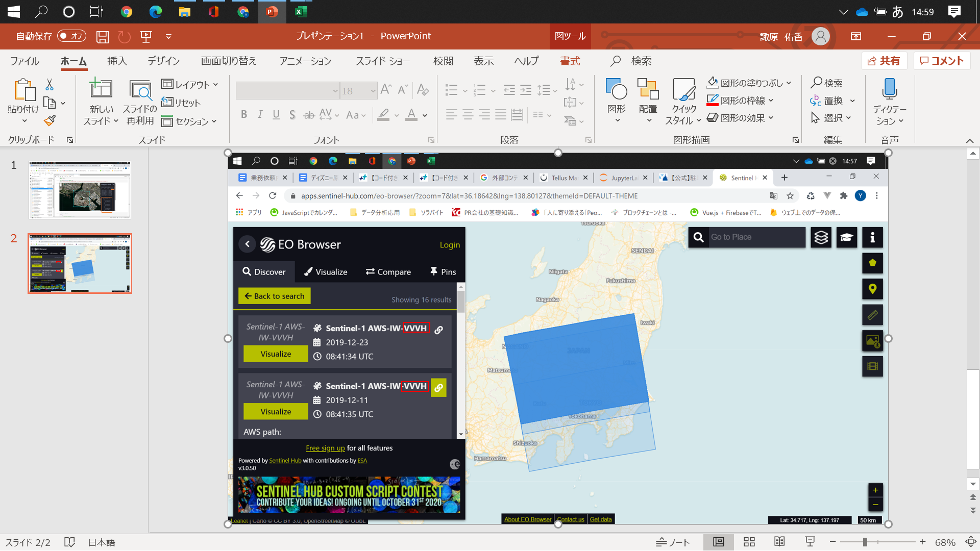Toggle left text alignment

pyautogui.click(x=452, y=115)
